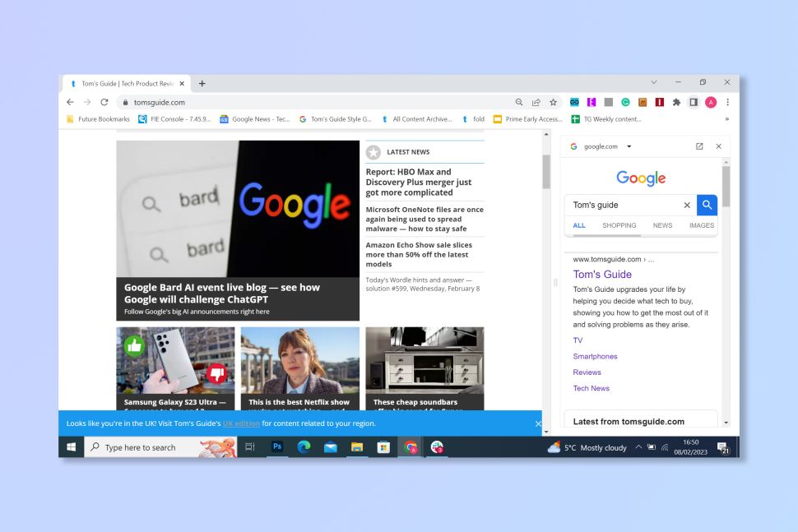This screenshot has width=798, height=532.
Task: Open the tab search chevron
Action: 654,82
